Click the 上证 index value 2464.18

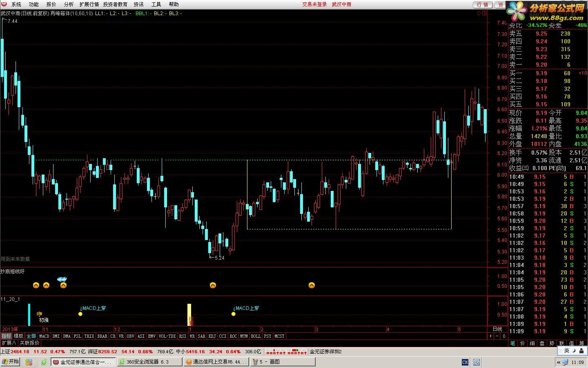point(20,352)
